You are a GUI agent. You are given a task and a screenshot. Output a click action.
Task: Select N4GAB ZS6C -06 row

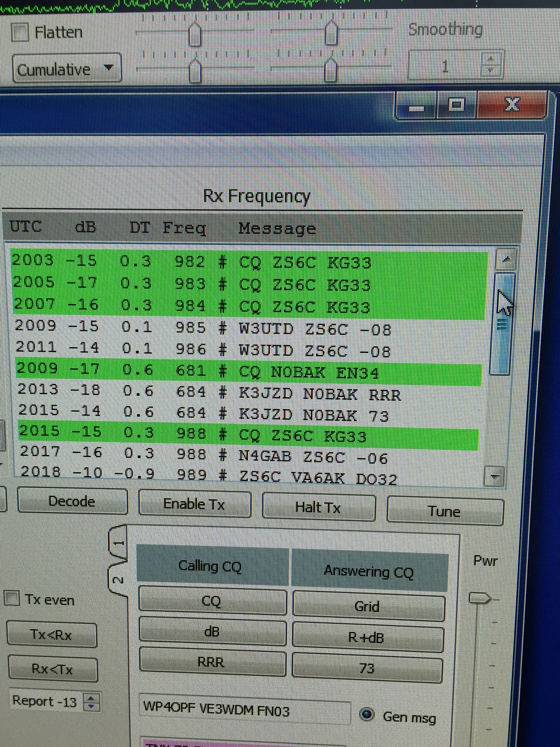coord(249,455)
